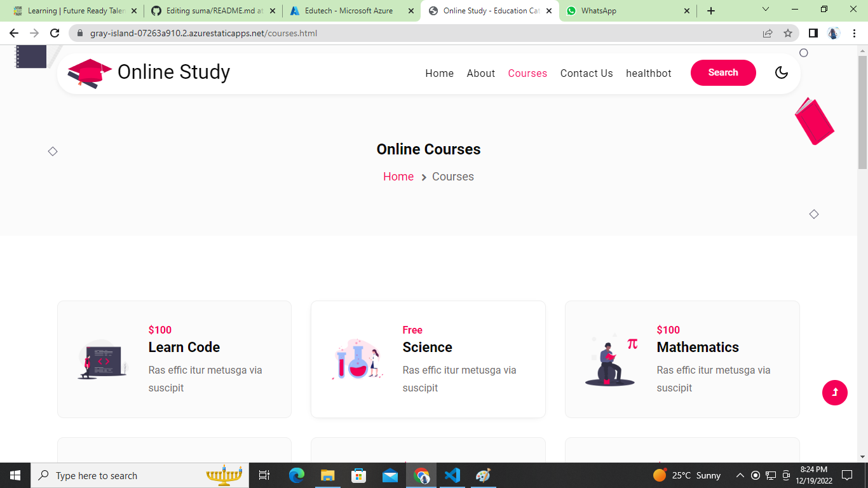
Task: Click the browser profile avatar
Action: tap(832, 33)
